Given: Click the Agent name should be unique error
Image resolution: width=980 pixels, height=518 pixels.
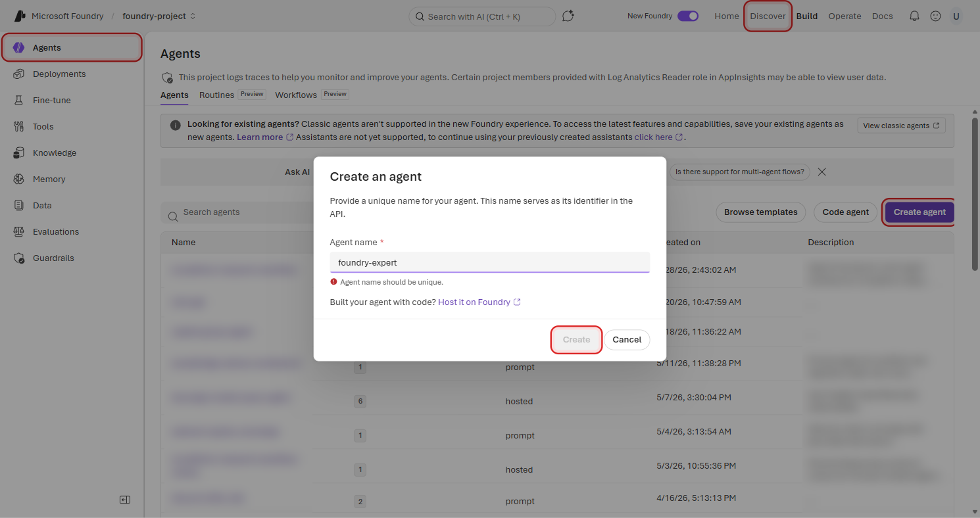Looking at the screenshot, I should 387,282.
